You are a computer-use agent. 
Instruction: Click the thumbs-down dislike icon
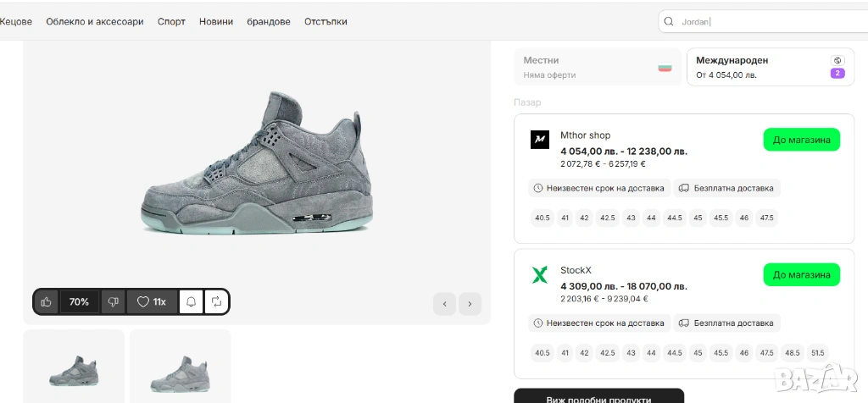pos(113,301)
